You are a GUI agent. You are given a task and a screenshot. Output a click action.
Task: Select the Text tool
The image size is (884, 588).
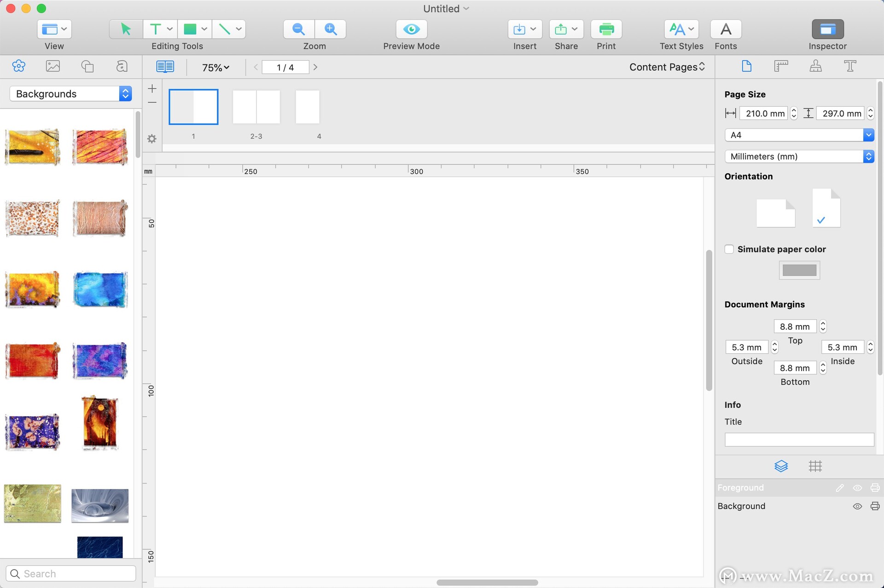pos(155,29)
